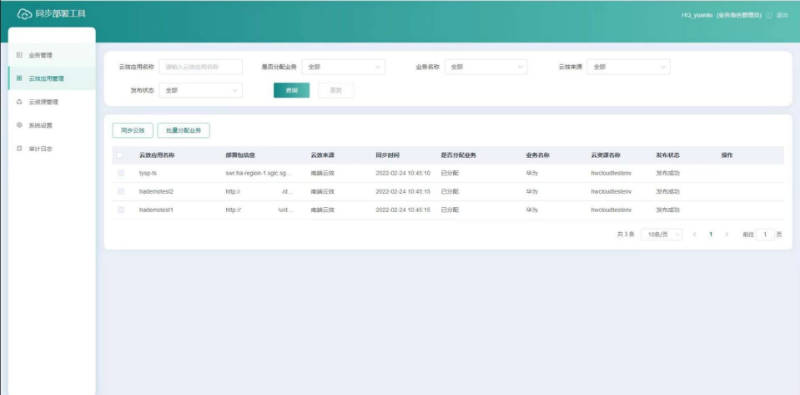This screenshot has height=395, width=800.
Task: Click the 云资源名称 column header
Action: click(x=606, y=155)
